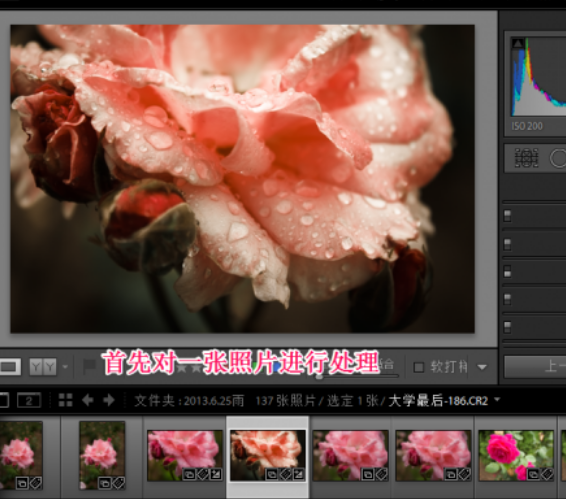Click the ISO 200 readout
This screenshot has width=566, height=499.
[x=527, y=126]
